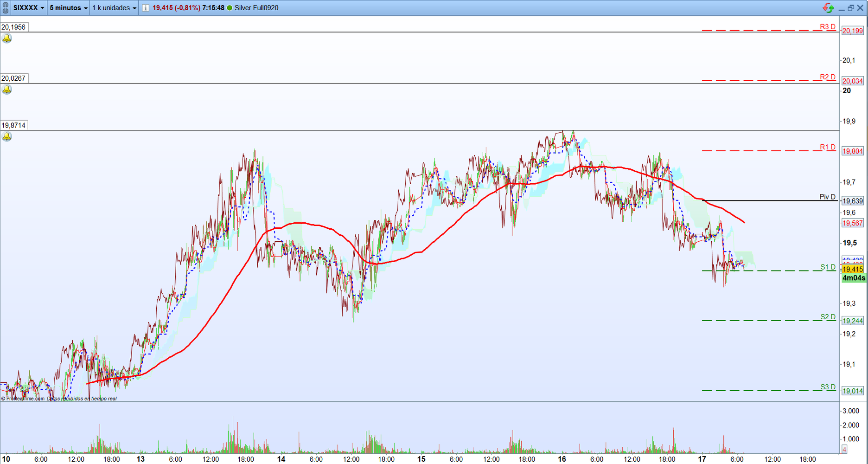
Task: Click the ProRealTime.com copyright link
Action: 23,399
